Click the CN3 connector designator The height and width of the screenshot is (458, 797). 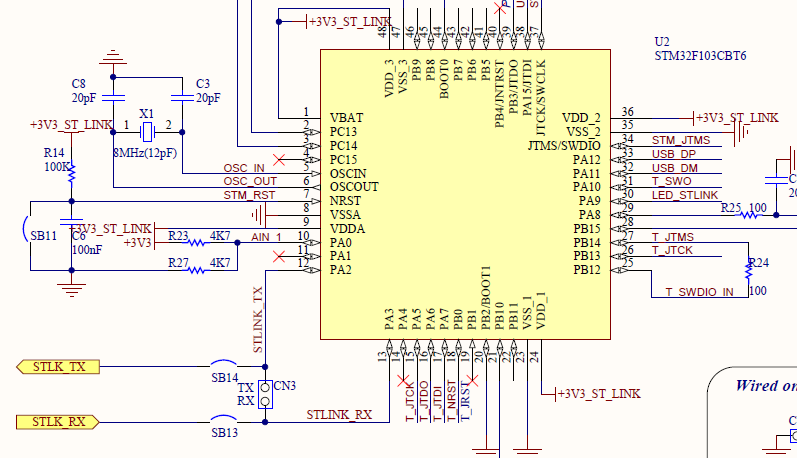(x=285, y=386)
